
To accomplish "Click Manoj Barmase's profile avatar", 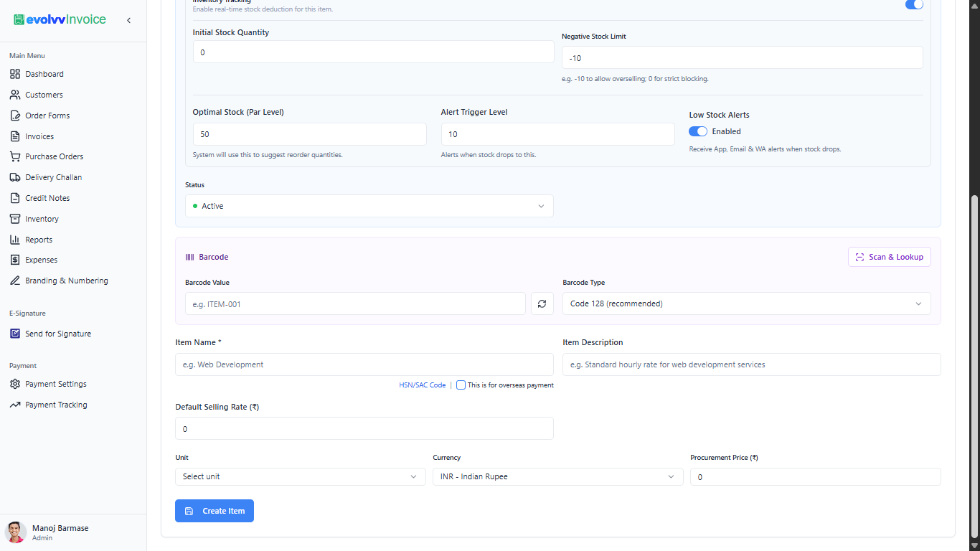I will click(16, 532).
